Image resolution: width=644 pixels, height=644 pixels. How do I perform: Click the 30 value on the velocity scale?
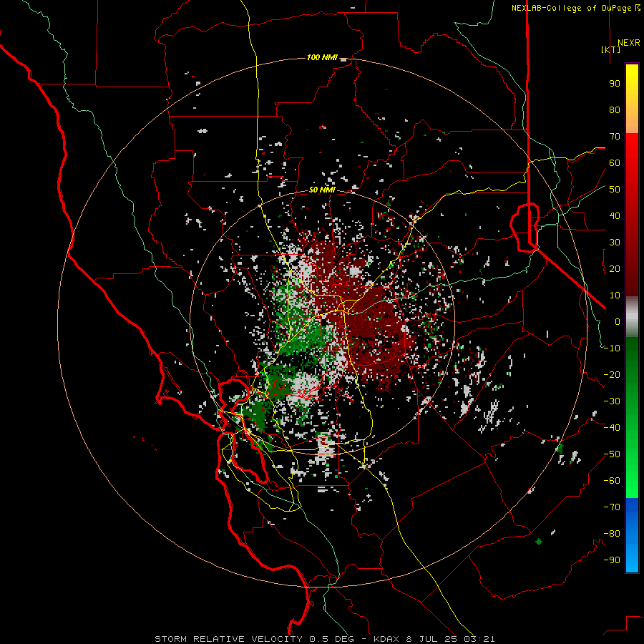(615, 243)
